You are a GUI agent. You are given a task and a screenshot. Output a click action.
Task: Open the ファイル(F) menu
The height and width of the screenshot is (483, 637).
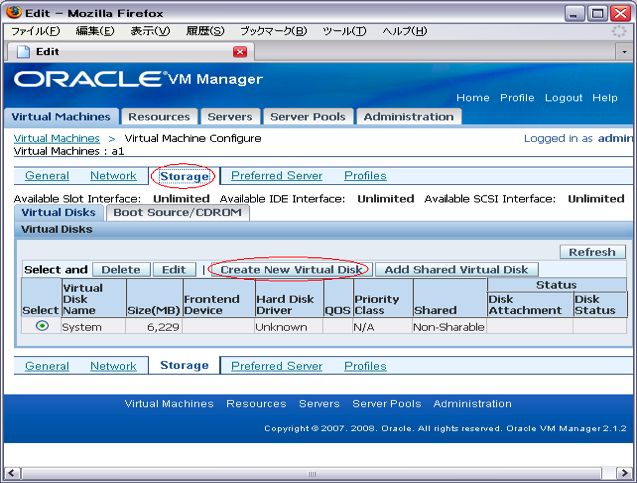(x=35, y=31)
